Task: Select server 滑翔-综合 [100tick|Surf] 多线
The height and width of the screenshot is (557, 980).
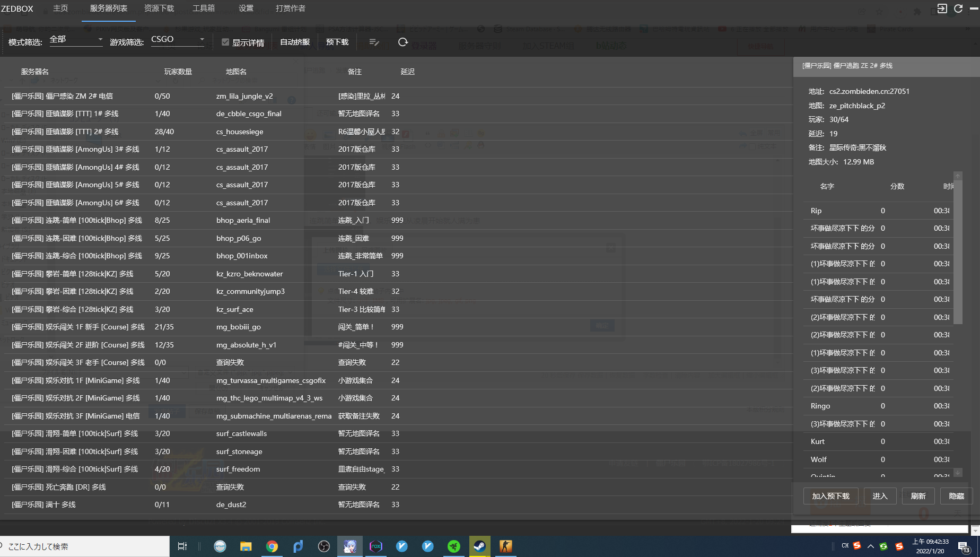Action: click(398, 469)
